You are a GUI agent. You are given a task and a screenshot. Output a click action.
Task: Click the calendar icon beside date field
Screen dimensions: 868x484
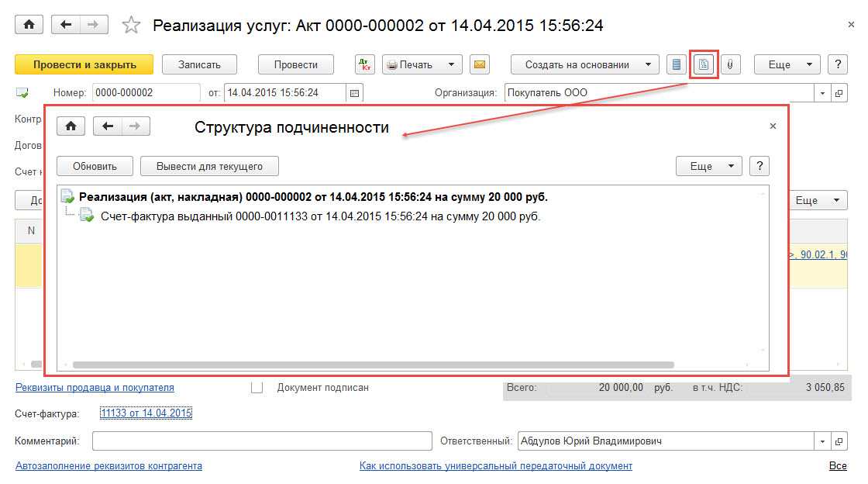pyautogui.click(x=355, y=93)
